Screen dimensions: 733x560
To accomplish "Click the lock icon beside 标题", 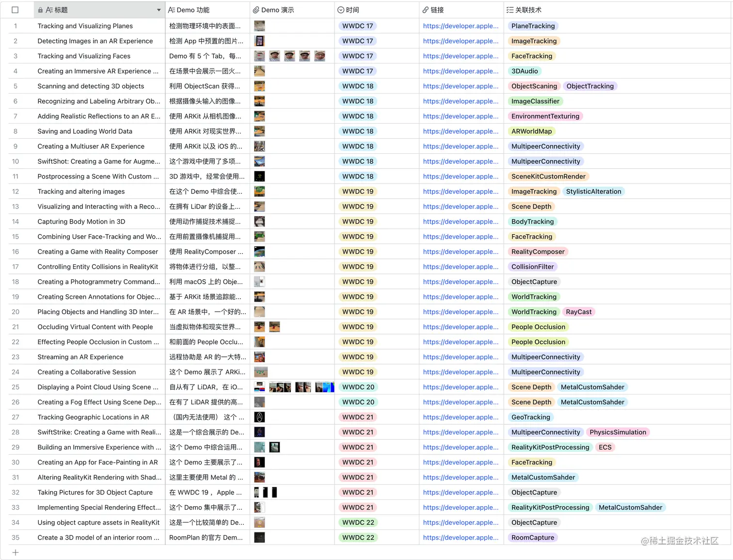I will 40,10.
